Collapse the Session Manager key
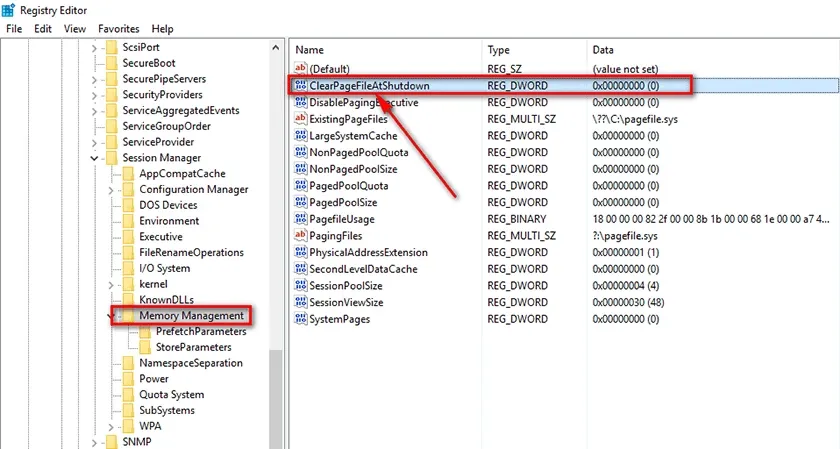The image size is (840, 449). point(94,158)
